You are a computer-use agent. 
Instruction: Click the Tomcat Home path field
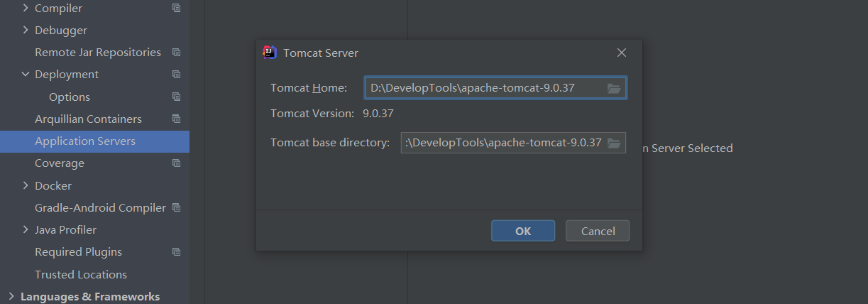(484, 88)
